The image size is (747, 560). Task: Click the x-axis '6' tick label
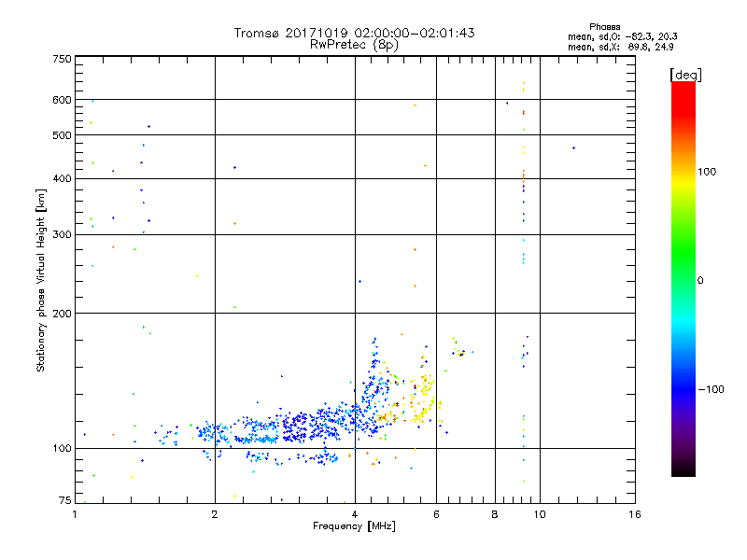tap(436, 514)
